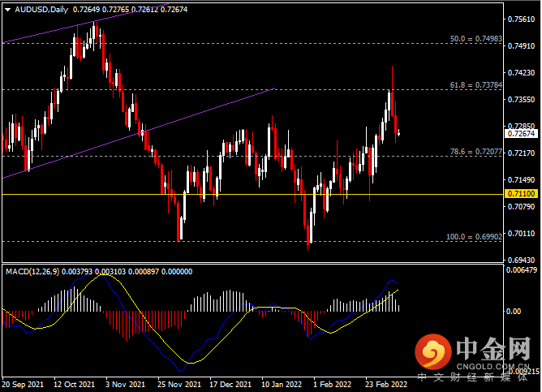Click the 0.75615 price axis label
The width and height of the screenshot is (542, 392).
519,19
